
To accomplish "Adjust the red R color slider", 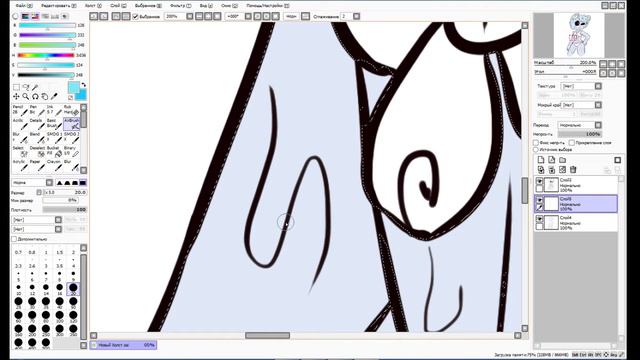I will click(47, 25).
